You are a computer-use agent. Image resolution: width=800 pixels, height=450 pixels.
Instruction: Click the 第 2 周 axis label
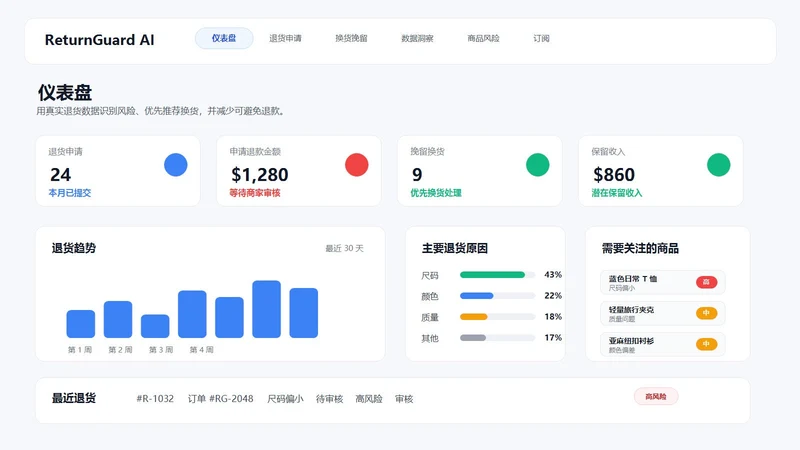click(x=120, y=349)
